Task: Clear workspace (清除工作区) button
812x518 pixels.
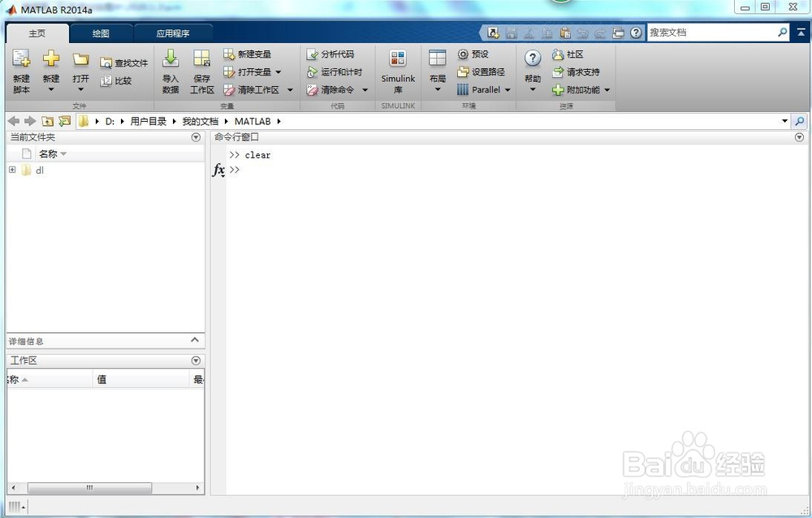Action: coord(252,89)
